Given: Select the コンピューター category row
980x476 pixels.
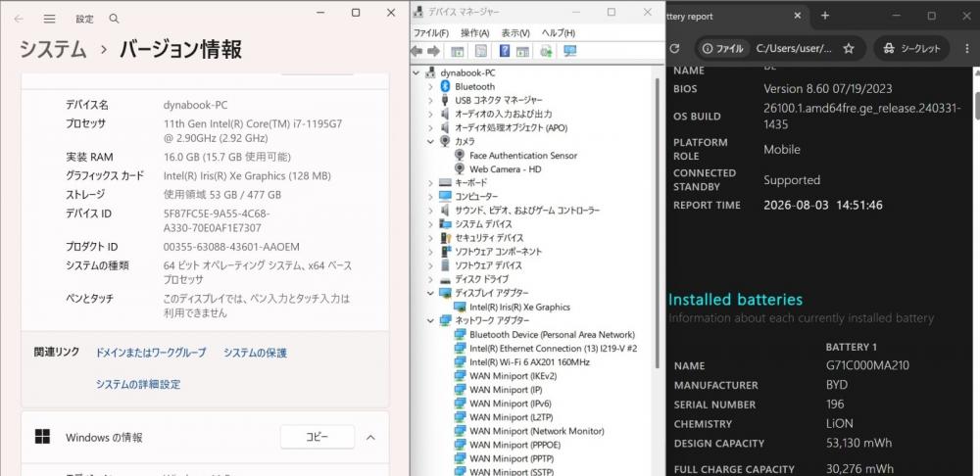Looking at the screenshot, I should pos(476,196).
